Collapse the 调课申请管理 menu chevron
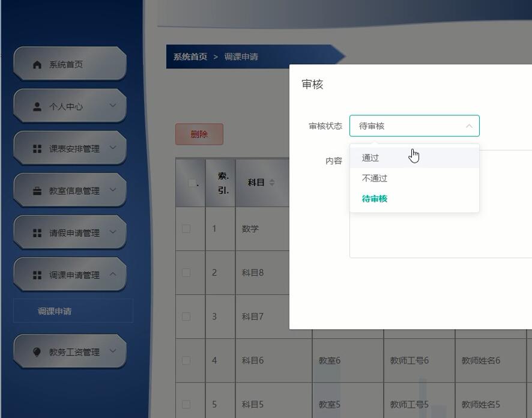532x418 pixels. (x=113, y=274)
